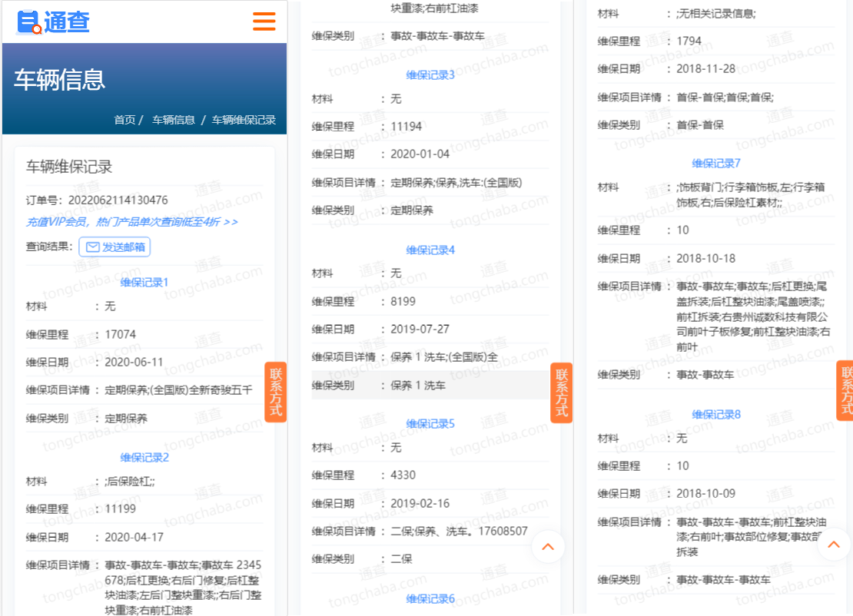The image size is (853, 616).
Task: Select the 维保记录8 heading
Action: pos(716,414)
